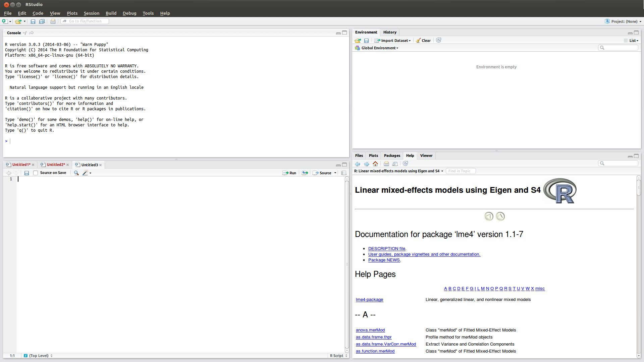Click the Find in Topic field
This screenshot has height=362, width=644.
point(461,171)
